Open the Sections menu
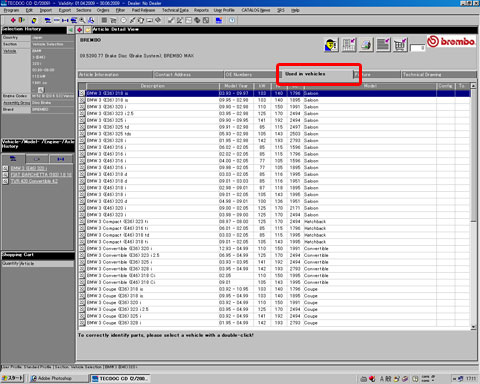This screenshot has height=384, width=480. coord(83,10)
